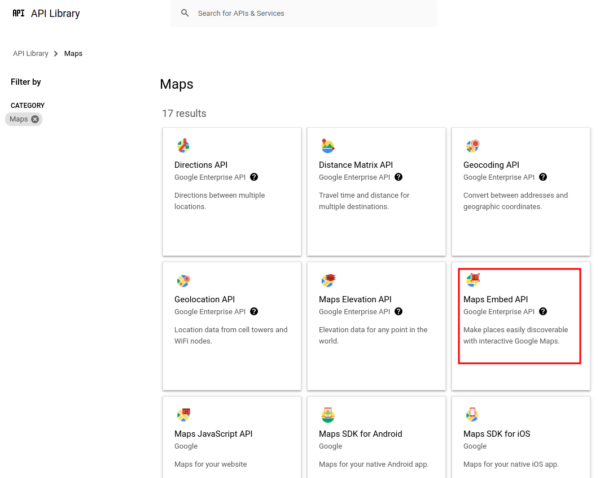Open help icon on Geolocation API card
The image size is (600, 478).
[x=254, y=312]
